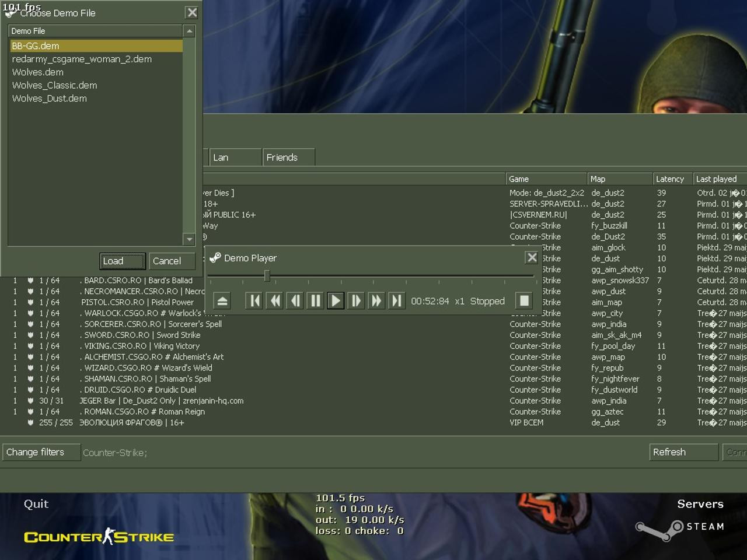Viewport: 747px width, 560px height.
Task: Click the fast rewind button
Action: (275, 301)
